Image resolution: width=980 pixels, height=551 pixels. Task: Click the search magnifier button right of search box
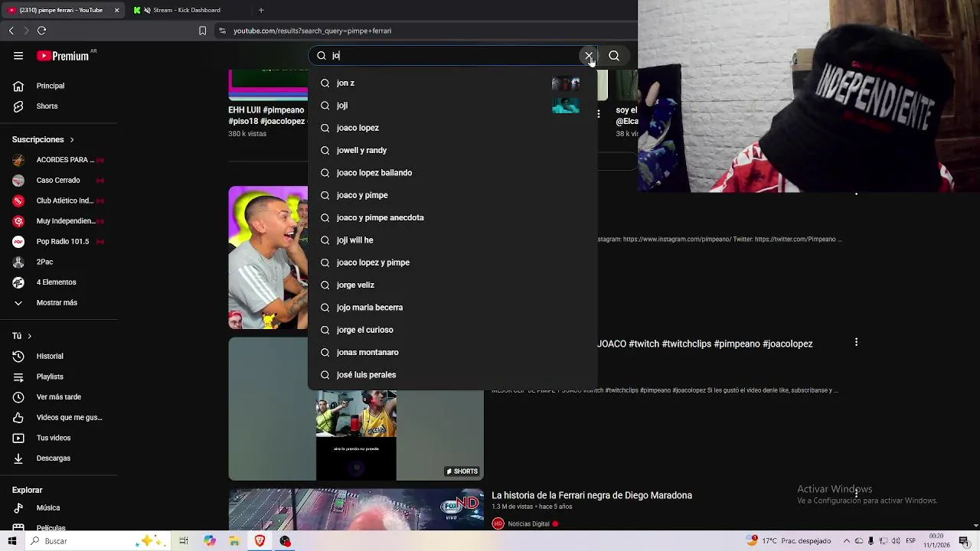tap(614, 56)
